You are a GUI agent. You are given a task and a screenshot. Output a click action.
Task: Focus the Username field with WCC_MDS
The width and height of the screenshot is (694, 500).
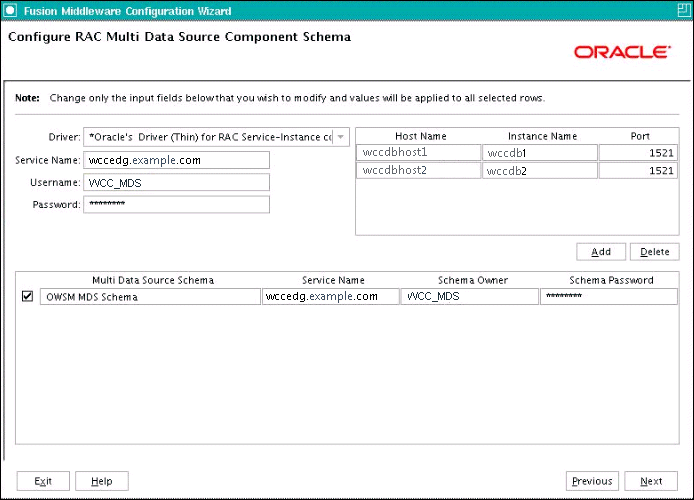(177, 182)
